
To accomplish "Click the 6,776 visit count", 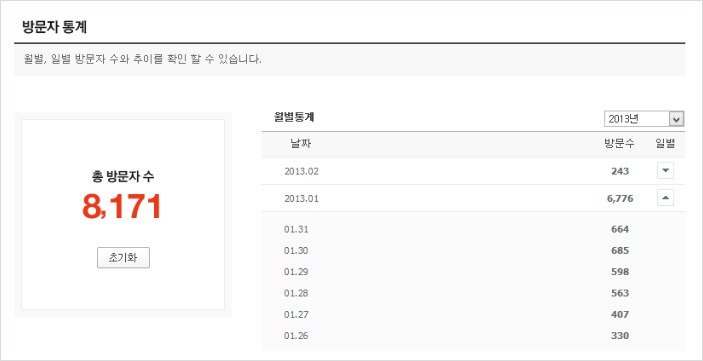I will point(620,199).
